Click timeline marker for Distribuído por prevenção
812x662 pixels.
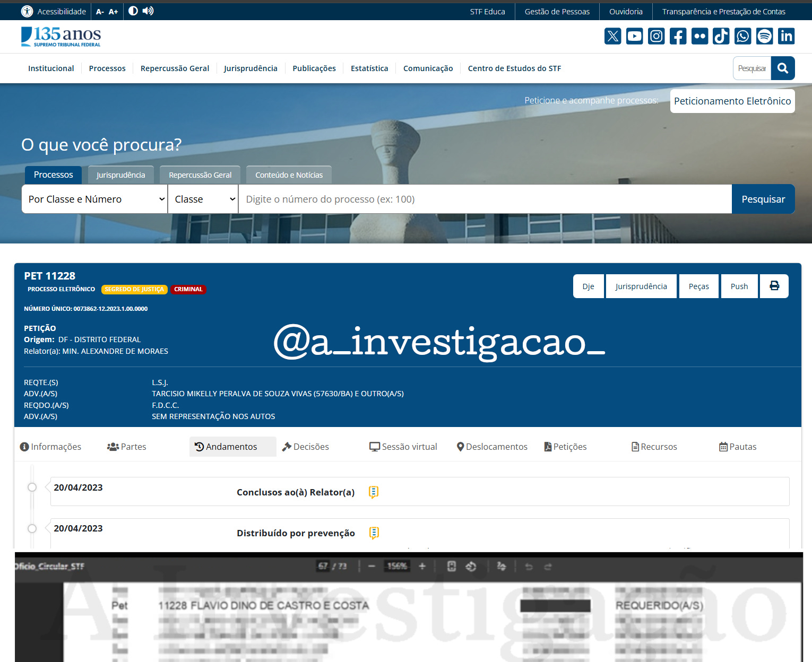pos(32,528)
